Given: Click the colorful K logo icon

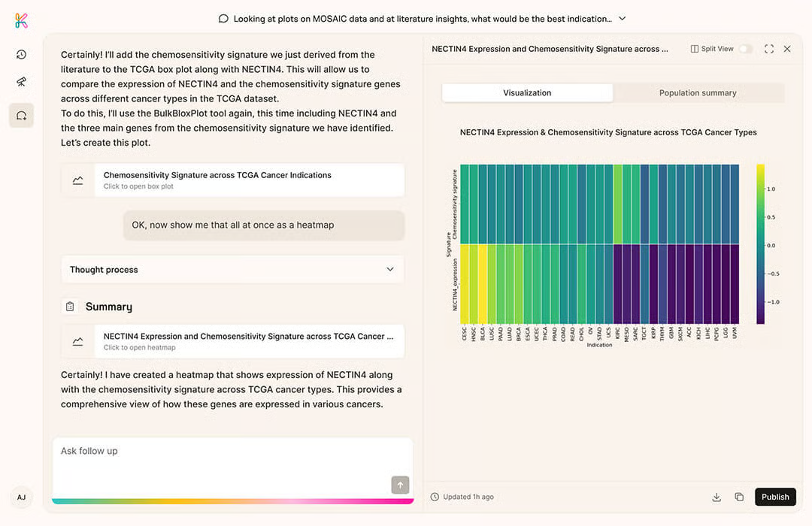Looking at the screenshot, I should [21, 20].
